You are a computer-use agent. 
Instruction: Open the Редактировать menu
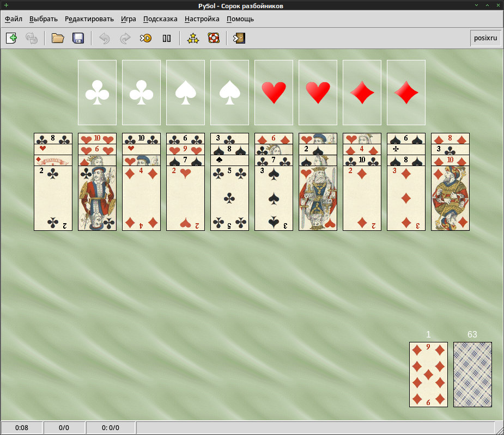tap(89, 19)
